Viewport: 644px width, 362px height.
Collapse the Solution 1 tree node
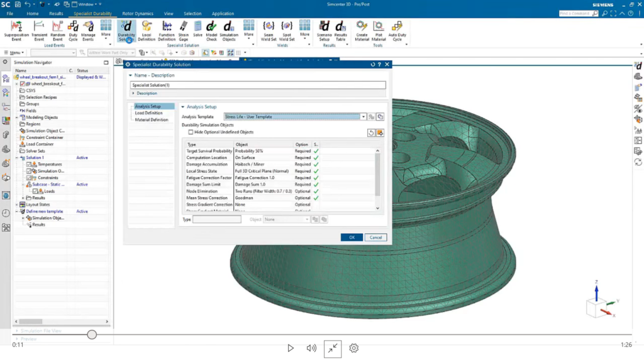click(x=17, y=157)
